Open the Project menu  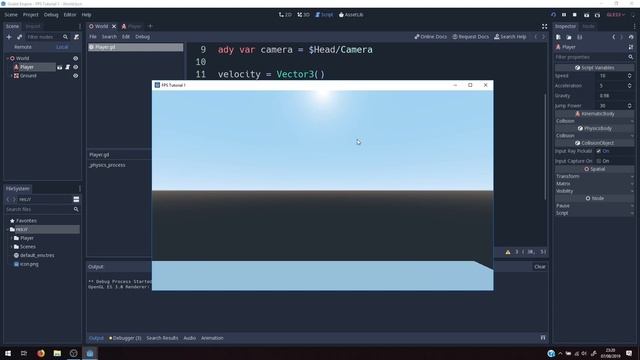pyautogui.click(x=31, y=15)
